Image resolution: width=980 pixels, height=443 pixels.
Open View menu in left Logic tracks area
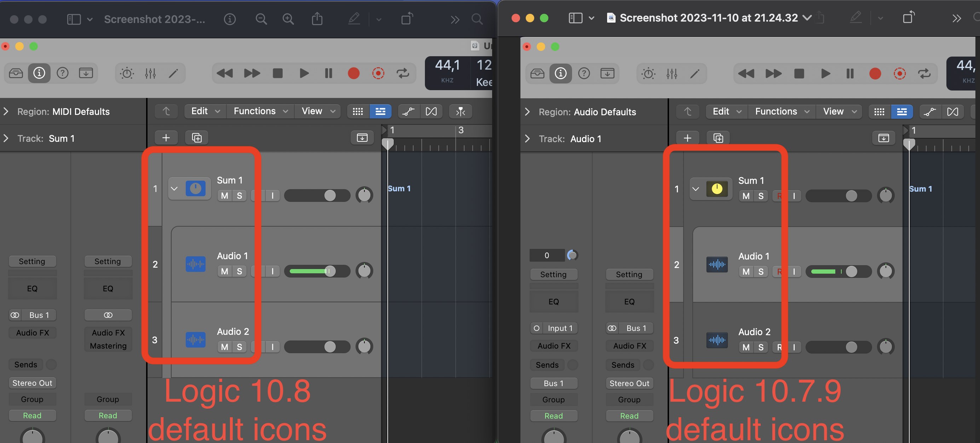(x=318, y=111)
